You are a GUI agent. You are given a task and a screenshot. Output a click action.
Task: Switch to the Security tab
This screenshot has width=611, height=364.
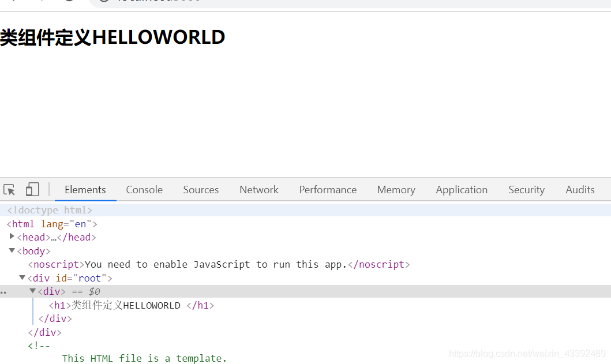tap(526, 190)
